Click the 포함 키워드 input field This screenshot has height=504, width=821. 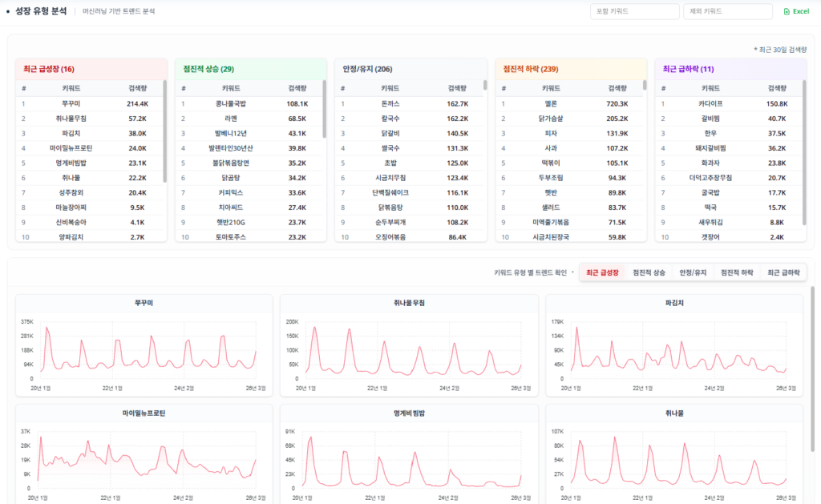click(633, 12)
